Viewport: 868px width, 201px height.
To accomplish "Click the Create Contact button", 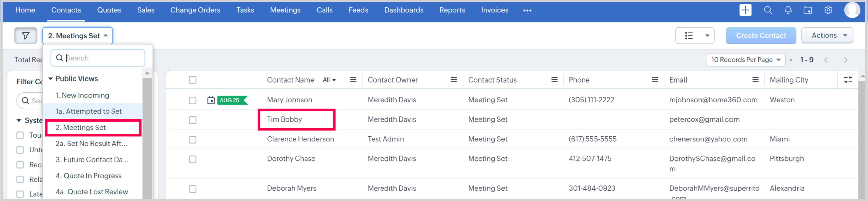I will pos(760,36).
